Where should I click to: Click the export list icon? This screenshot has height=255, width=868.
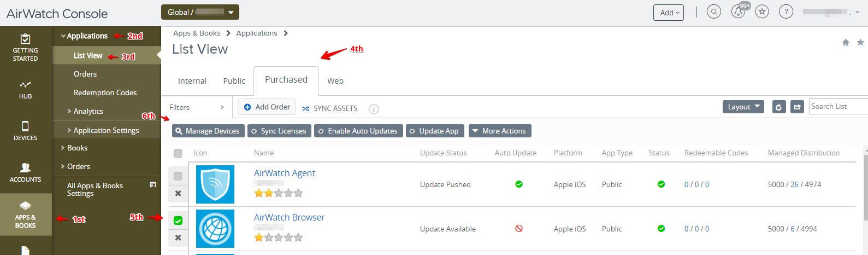click(798, 107)
